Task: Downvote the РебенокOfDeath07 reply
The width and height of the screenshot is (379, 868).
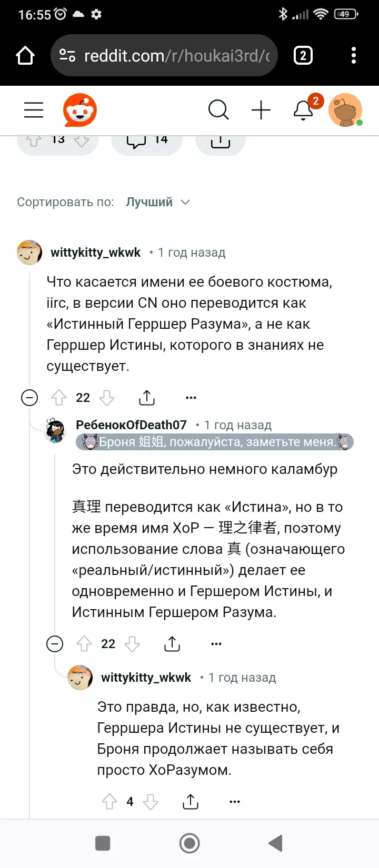Action: click(x=132, y=644)
